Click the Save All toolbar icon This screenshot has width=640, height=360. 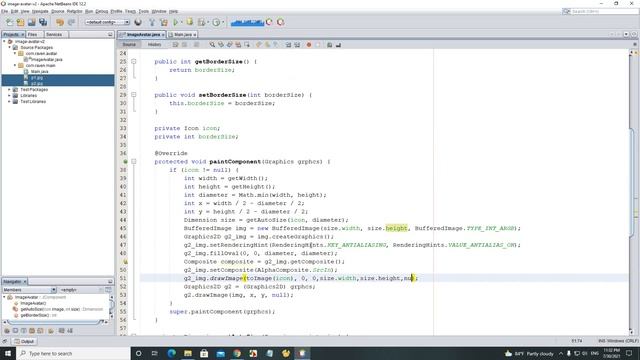click(43, 22)
